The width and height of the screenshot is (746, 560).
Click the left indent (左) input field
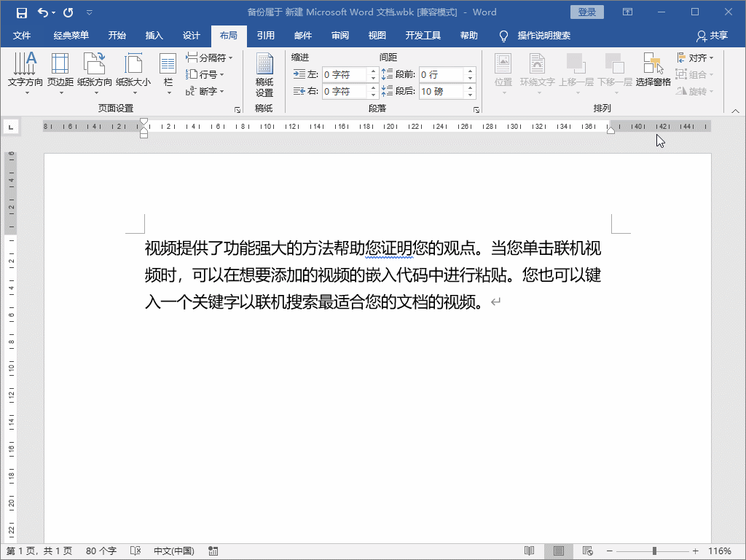point(345,74)
